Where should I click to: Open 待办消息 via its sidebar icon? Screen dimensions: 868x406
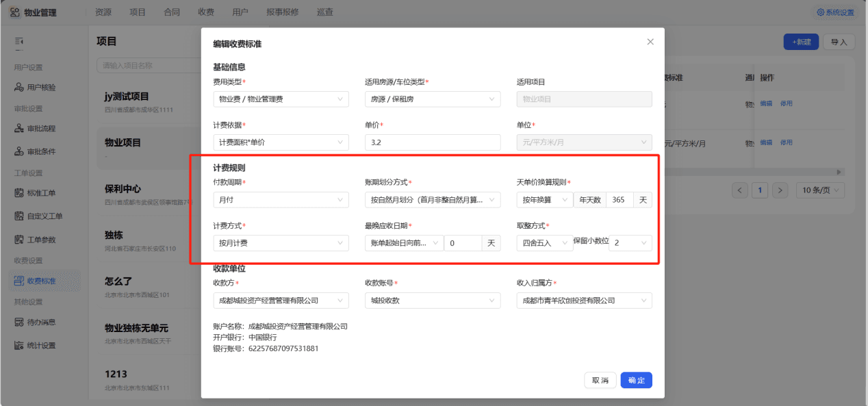[x=19, y=322]
